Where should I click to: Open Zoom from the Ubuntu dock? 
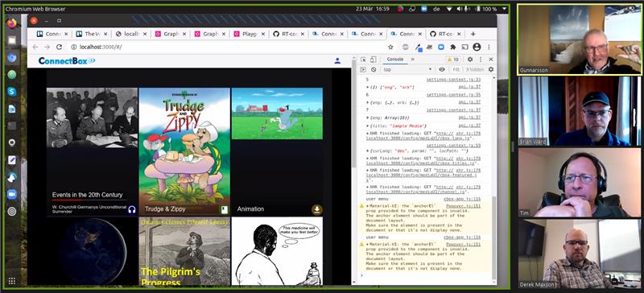12,194
